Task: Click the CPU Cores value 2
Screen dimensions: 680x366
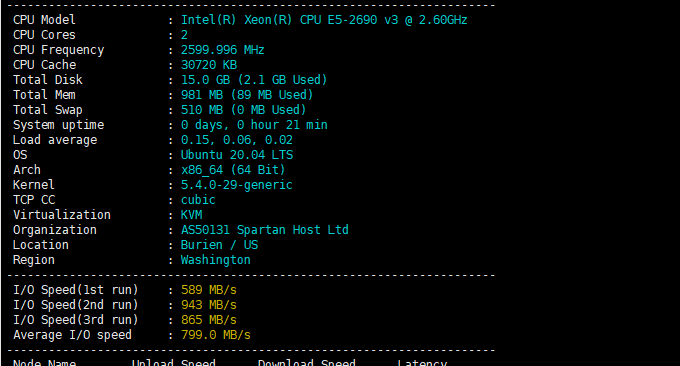Action: 184,35
